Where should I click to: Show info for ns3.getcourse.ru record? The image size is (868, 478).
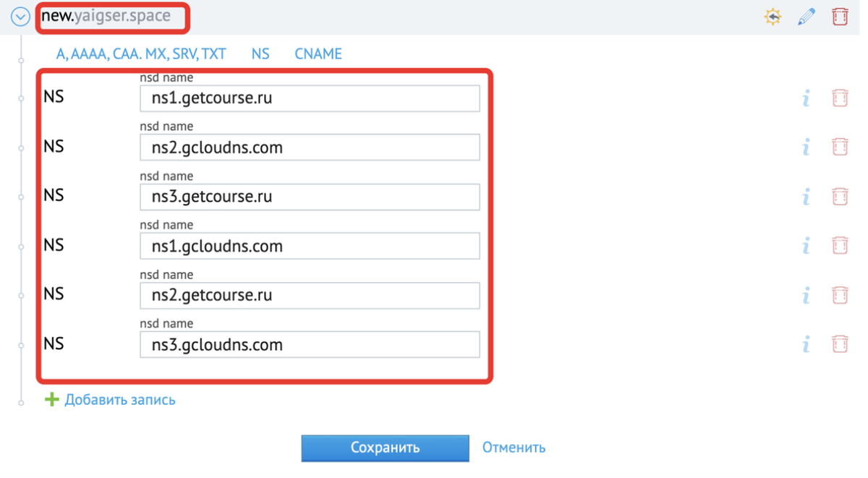(806, 196)
